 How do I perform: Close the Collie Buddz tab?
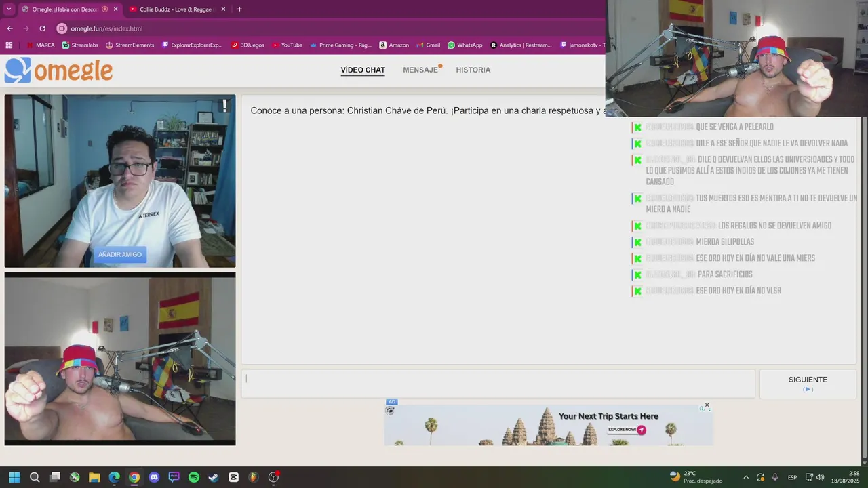tap(222, 9)
